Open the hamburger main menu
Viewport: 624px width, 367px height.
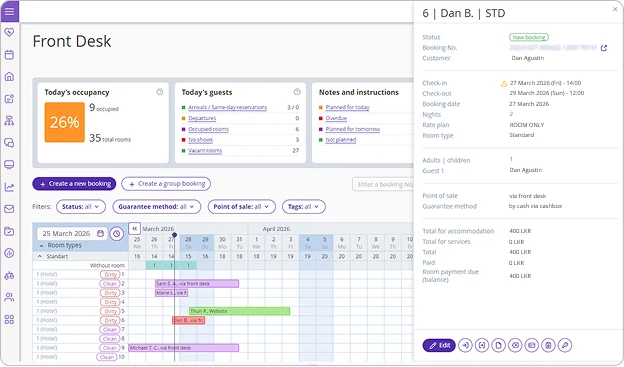pos(9,11)
